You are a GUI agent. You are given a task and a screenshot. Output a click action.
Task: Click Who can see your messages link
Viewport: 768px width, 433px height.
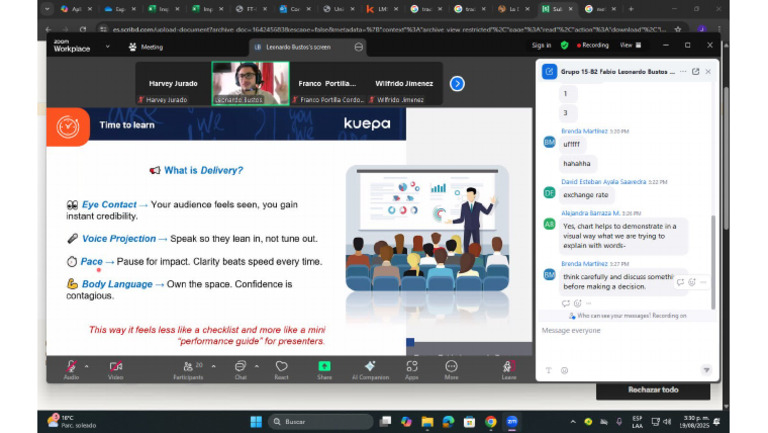[x=613, y=316]
